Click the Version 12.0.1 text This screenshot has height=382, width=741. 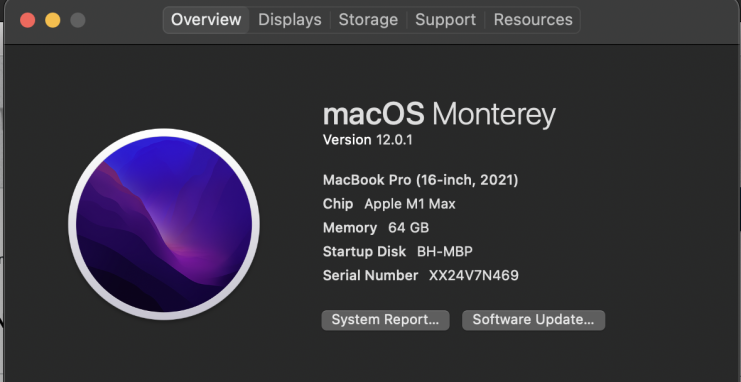tap(368, 140)
